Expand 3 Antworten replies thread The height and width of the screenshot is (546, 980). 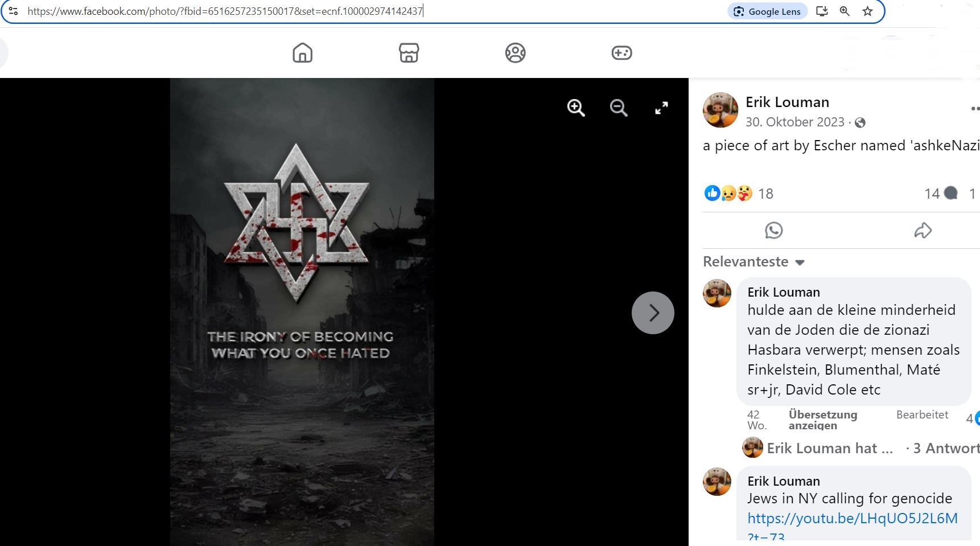point(946,448)
